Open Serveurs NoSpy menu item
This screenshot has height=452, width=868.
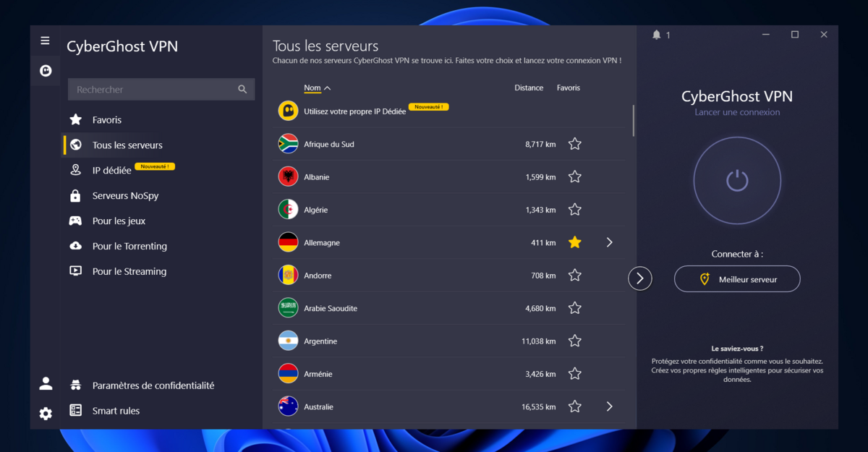125,196
